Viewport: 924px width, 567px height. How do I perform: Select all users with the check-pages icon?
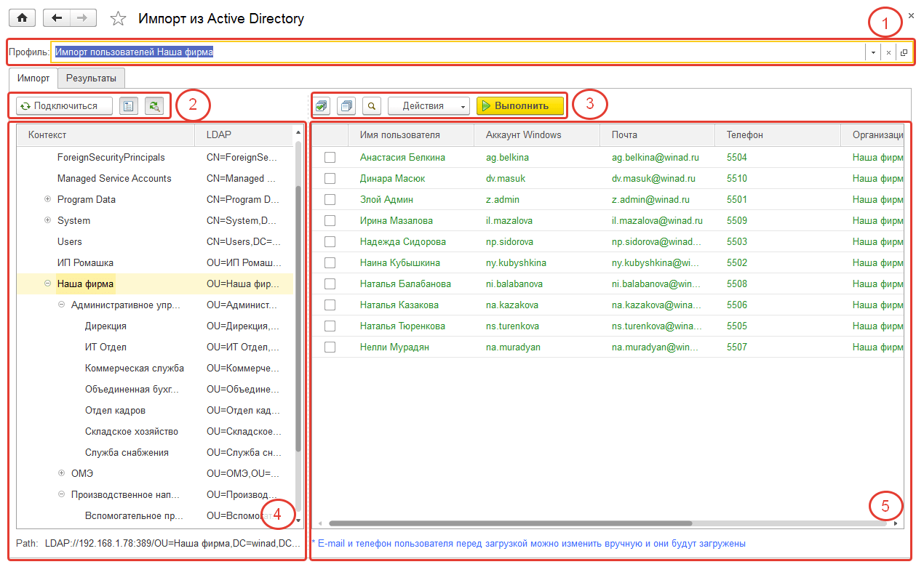pos(322,105)
